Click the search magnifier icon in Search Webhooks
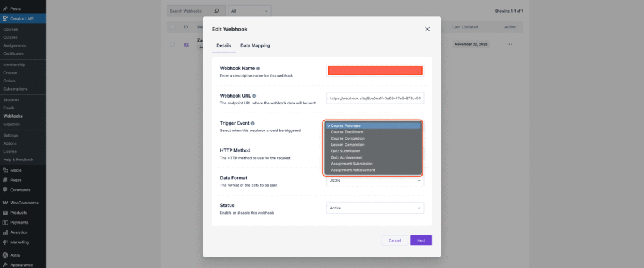The image size is (644, 268). (217, 11)
